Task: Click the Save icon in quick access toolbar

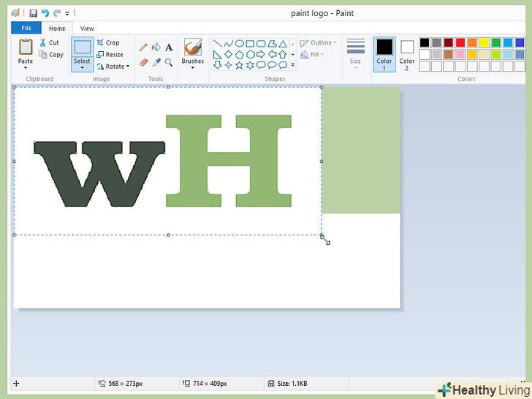Action: (33, 13)
